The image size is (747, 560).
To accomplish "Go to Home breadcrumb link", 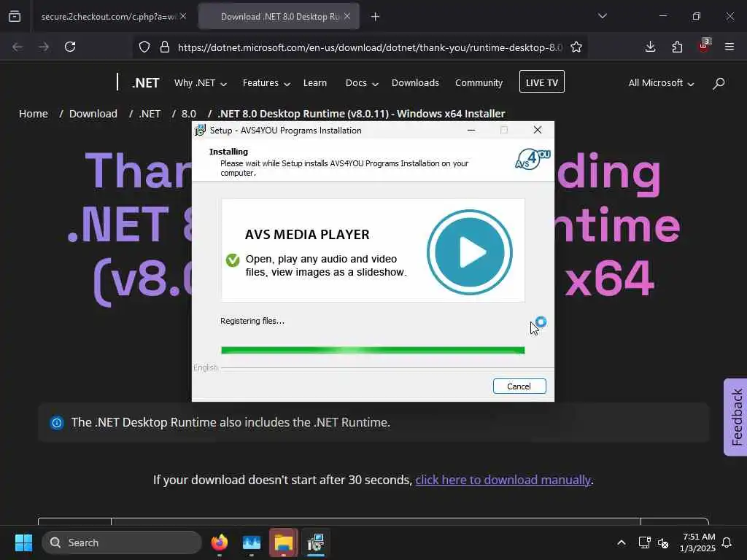I will click(34, 114).
